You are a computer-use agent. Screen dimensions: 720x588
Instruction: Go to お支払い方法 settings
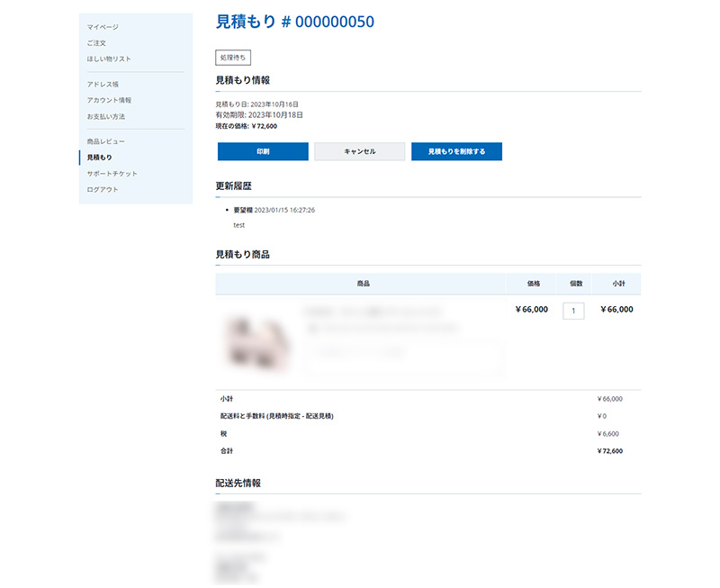[x=106, y=117]
